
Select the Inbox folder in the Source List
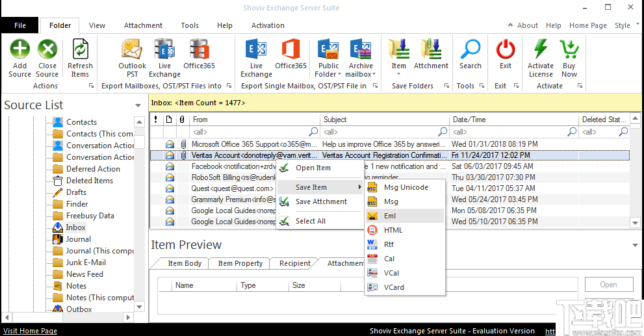click(x=75, y=227)
